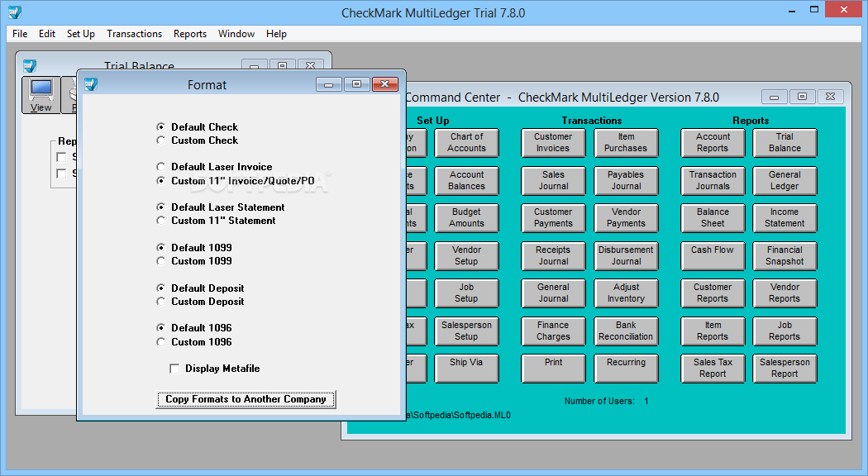Click the Account Balances button

click(467, 180)
